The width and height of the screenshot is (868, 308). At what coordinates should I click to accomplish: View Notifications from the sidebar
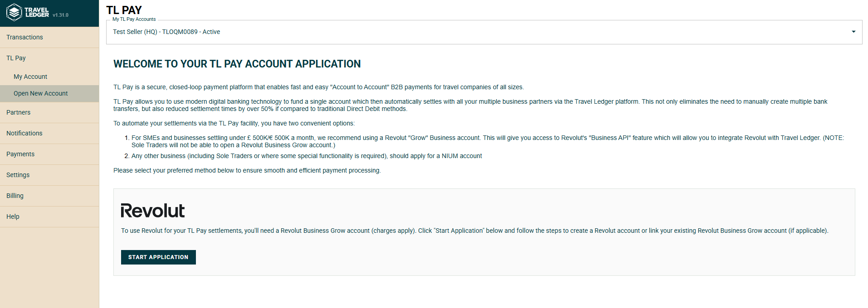24,133
